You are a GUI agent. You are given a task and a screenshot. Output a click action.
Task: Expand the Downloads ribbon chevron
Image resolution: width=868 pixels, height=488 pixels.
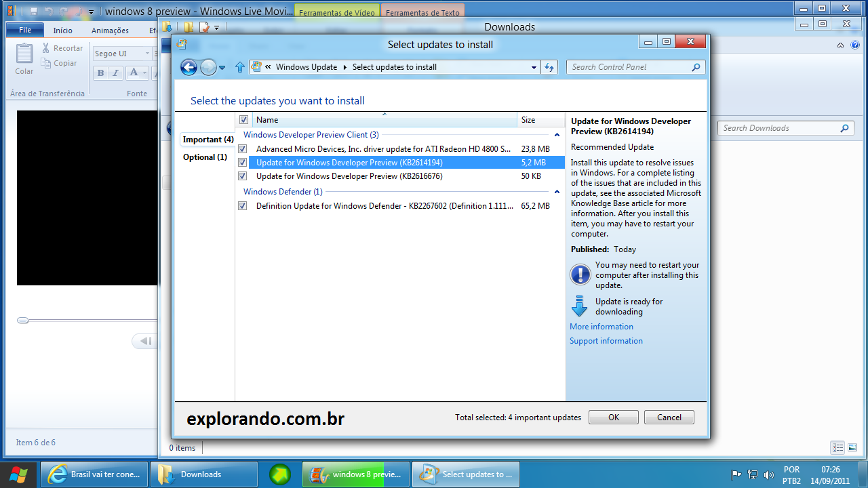tap(840, 45)
